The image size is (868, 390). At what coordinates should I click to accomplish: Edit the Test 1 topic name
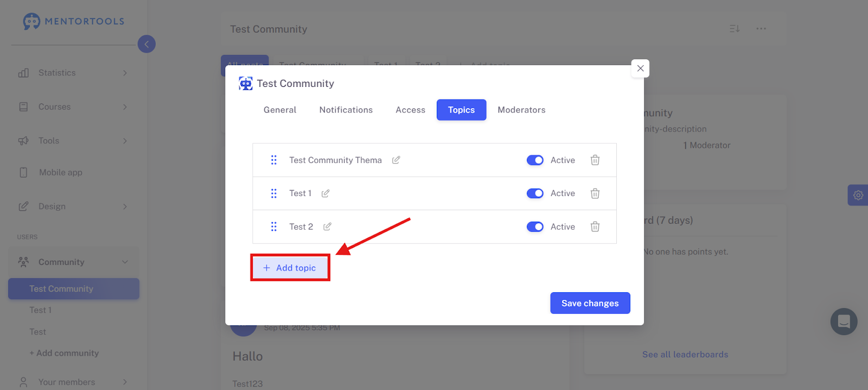(x=325, y=193)
